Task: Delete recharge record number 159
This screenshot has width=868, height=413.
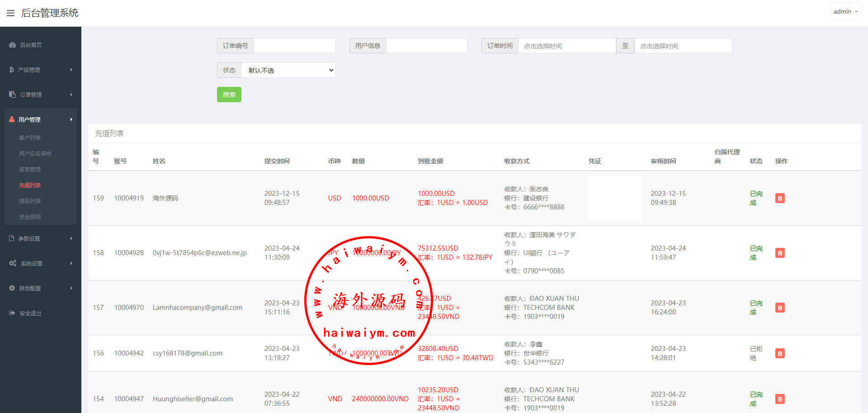Action: 780,198
